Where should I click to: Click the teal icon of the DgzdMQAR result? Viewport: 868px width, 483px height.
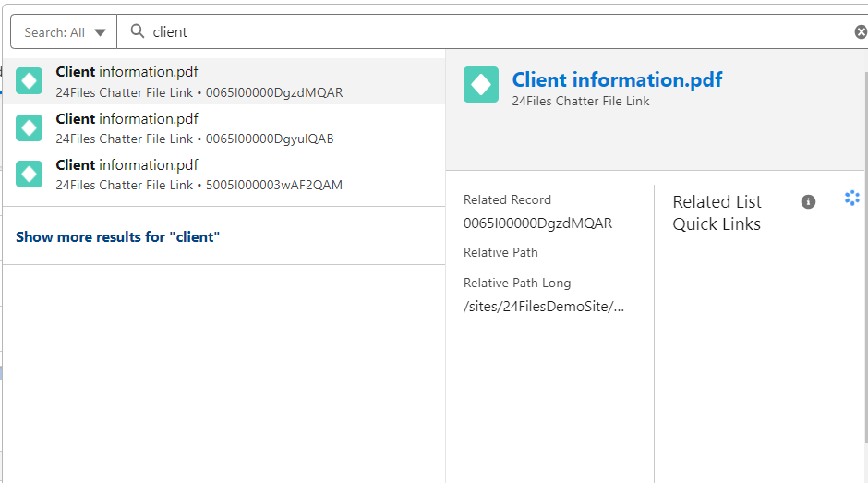pyautogui.click(x=30, y=81)
